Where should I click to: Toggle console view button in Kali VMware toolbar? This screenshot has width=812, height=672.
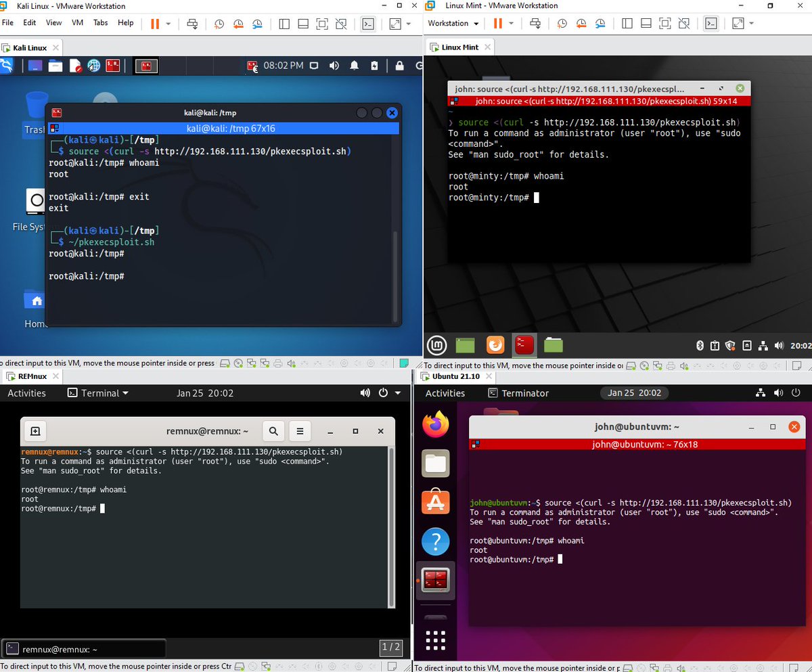pyautogui.click(x=368, y=24)
